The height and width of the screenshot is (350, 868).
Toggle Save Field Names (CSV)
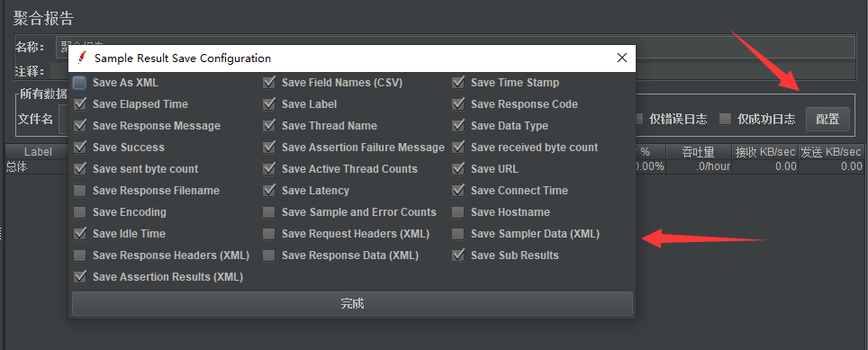[x=269, y=83]
